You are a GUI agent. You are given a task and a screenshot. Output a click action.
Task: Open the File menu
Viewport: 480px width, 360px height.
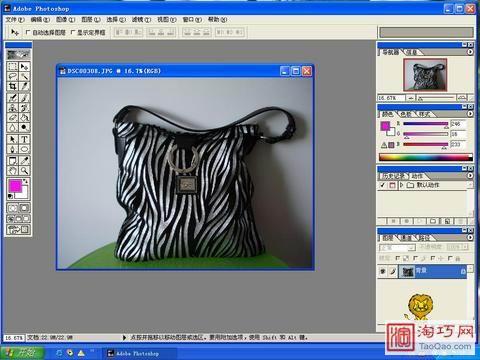[15, 20]
